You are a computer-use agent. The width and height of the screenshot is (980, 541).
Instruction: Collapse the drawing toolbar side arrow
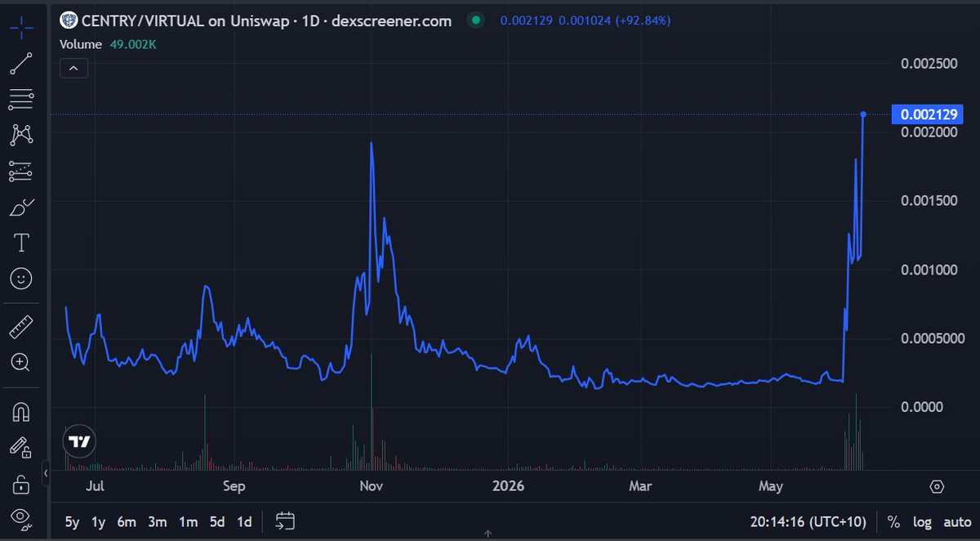pos(46,473)
